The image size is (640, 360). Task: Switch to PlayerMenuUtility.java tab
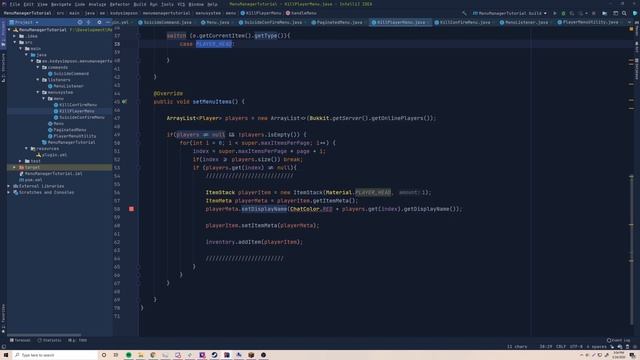point(590,22)
